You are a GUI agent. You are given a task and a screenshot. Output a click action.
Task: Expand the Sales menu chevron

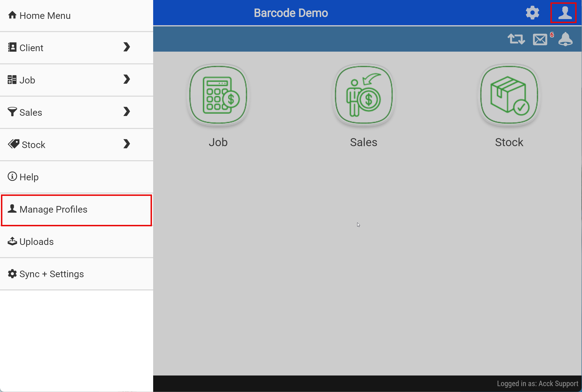click(x=127, y=112)
